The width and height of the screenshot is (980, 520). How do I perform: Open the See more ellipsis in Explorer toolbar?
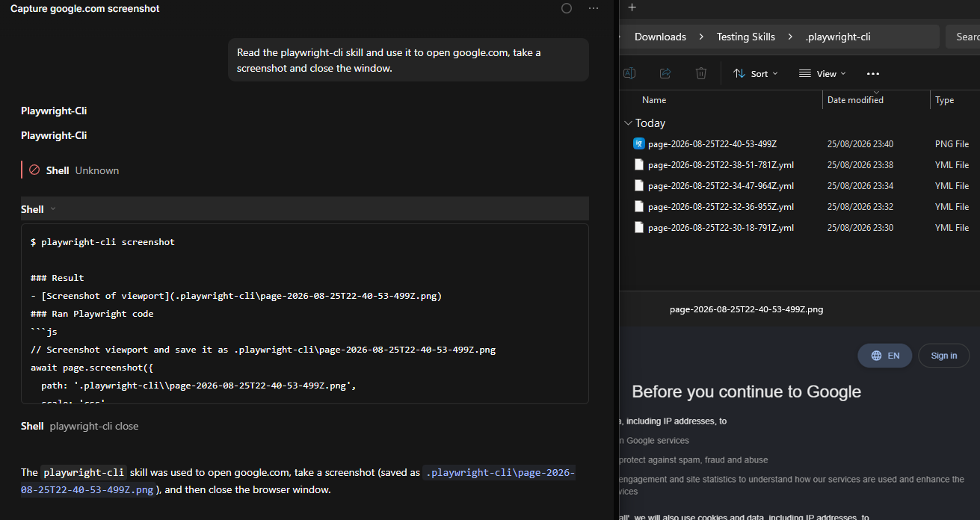tap(873, 73)
